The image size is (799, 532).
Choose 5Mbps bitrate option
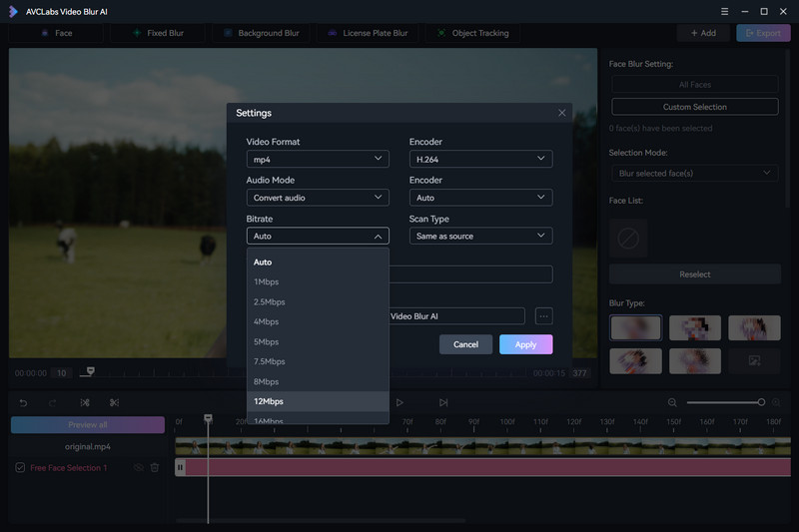coord(318,341)
